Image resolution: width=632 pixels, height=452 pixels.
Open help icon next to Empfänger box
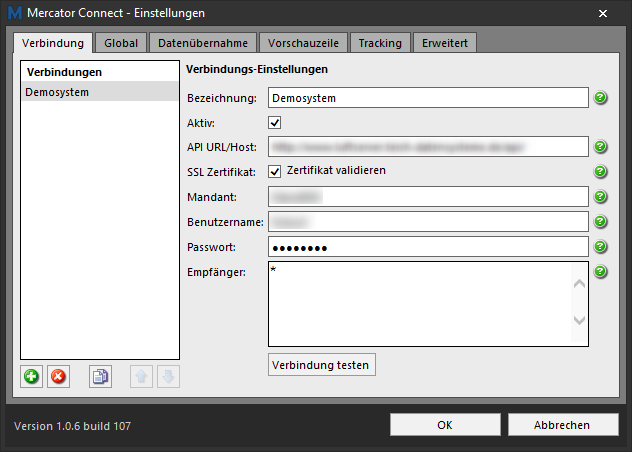pos(601,271)
